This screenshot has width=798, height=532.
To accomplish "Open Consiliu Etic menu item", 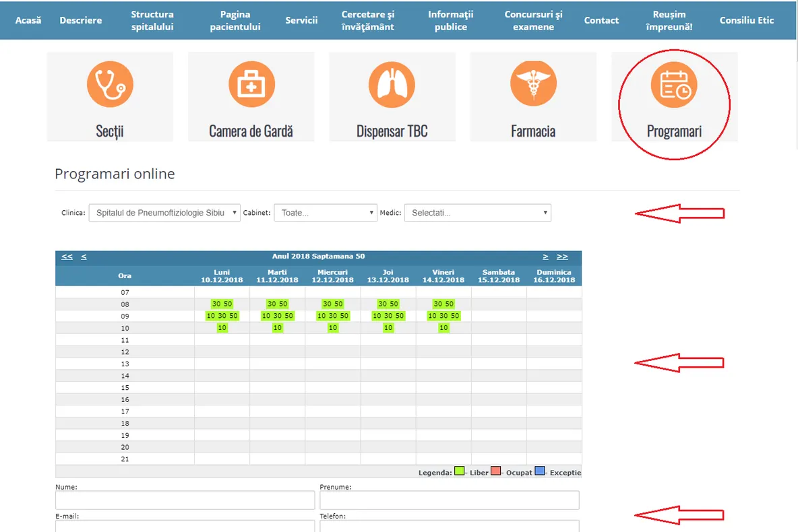I will click(747, 20).
